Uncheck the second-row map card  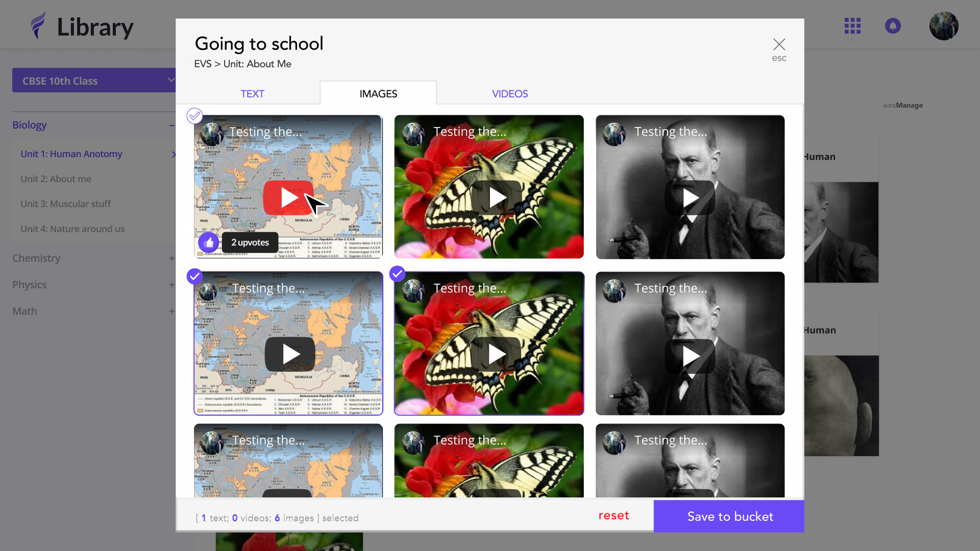pyautogui.click(x=194, y=277)
